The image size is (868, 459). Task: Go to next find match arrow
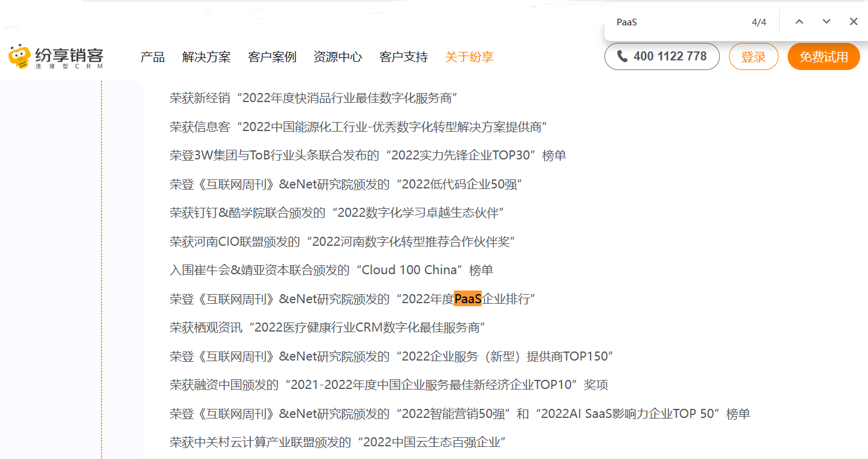pyautogui.click(x=826, y=22)
